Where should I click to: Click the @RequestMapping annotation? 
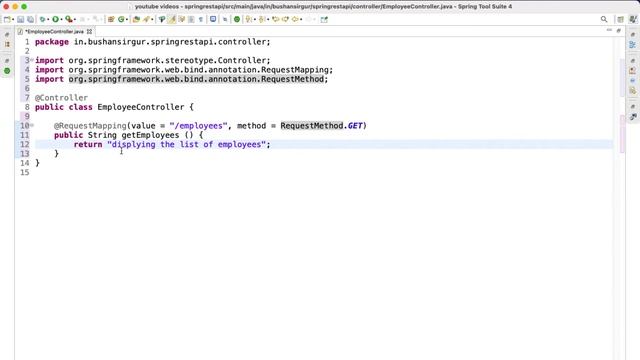point(90,126)
